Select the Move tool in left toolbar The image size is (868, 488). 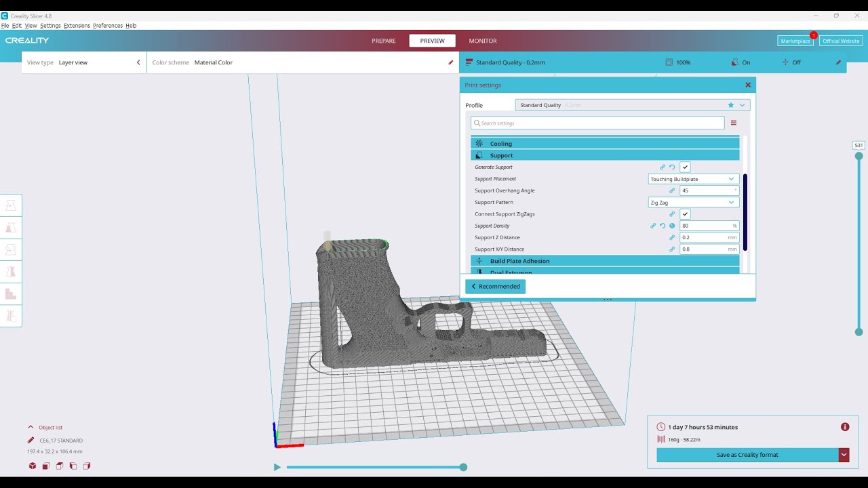[x=11, y=205]
